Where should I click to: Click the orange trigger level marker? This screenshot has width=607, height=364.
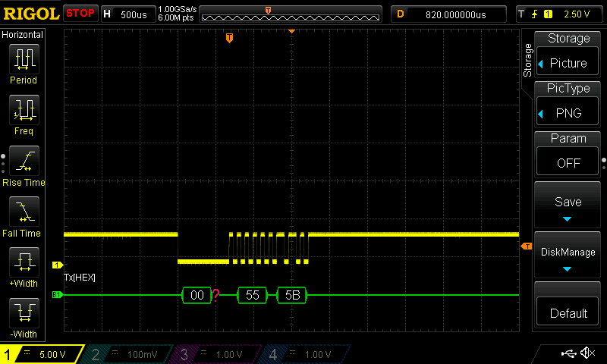(527, 246)
